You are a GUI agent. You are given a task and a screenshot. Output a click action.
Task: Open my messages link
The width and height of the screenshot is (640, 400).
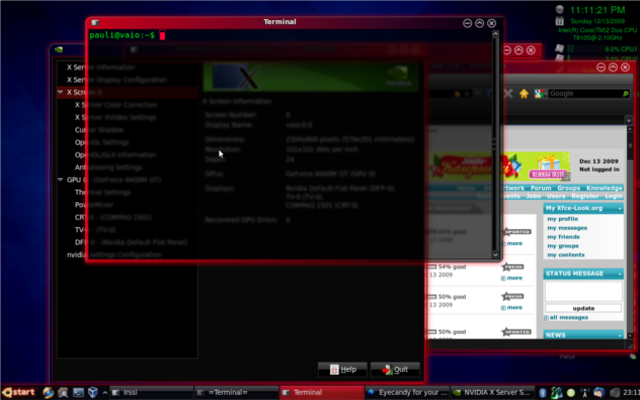[567, 228]
